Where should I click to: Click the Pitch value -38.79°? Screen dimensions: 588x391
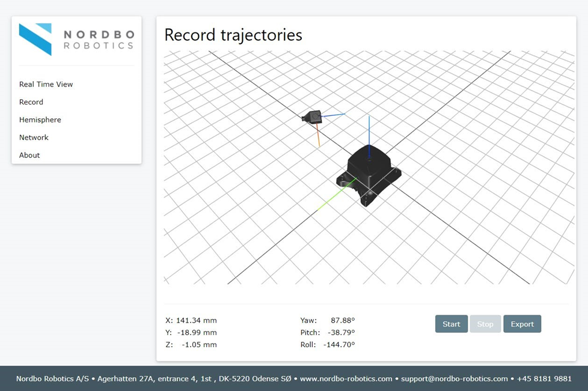341,333
